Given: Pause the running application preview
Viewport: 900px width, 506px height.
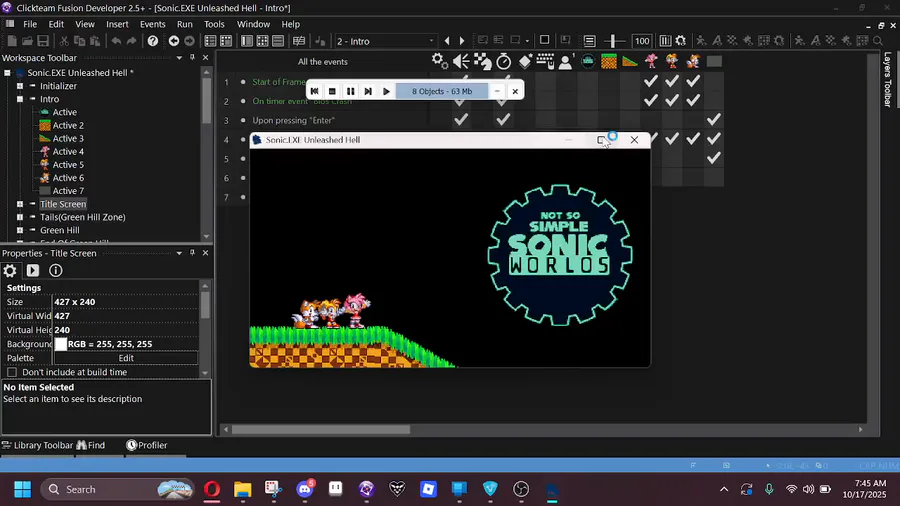Looking at the screenshot, I should tap(350, 91).
